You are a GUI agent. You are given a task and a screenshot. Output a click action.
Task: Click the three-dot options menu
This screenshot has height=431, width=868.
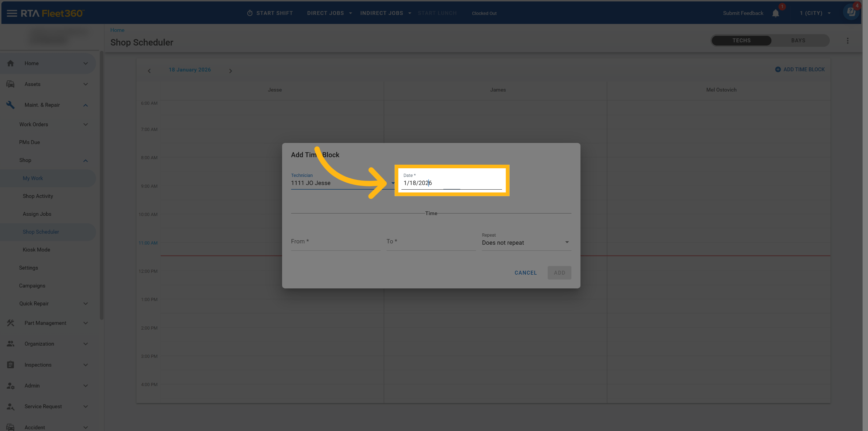pyautogui.click(x=847, y=41)
